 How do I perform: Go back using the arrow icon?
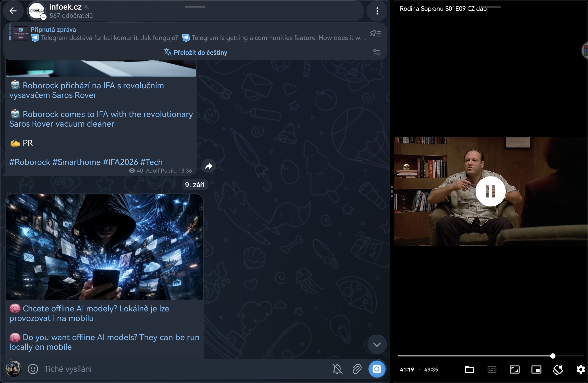tap(13, 11)
